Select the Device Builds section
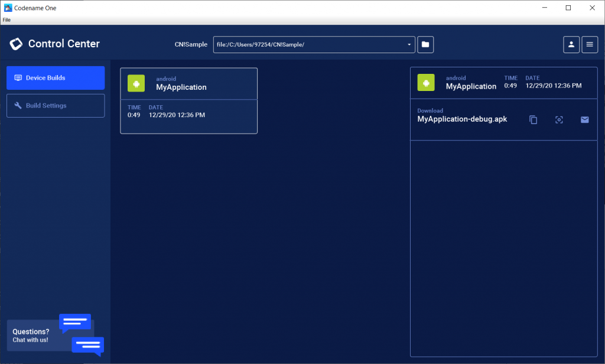 [x=55, y=77]
